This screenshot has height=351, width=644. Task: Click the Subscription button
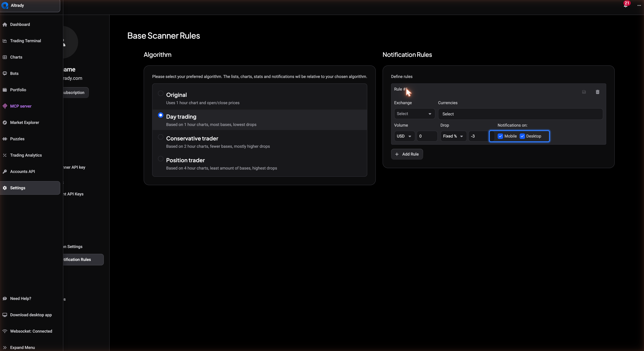(76, 92)
